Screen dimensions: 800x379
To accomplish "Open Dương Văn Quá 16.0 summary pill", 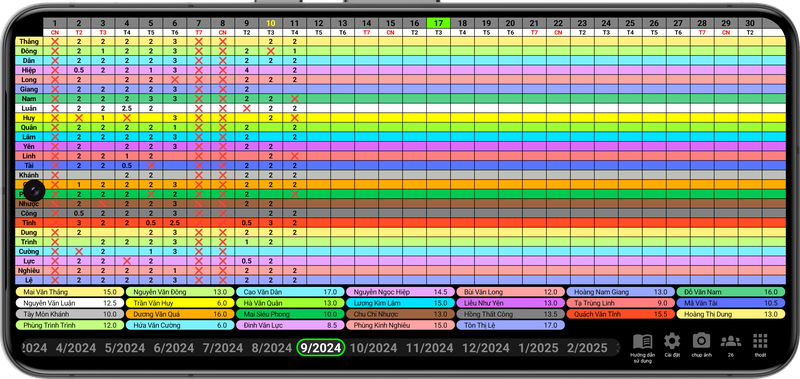I will 180,314.
